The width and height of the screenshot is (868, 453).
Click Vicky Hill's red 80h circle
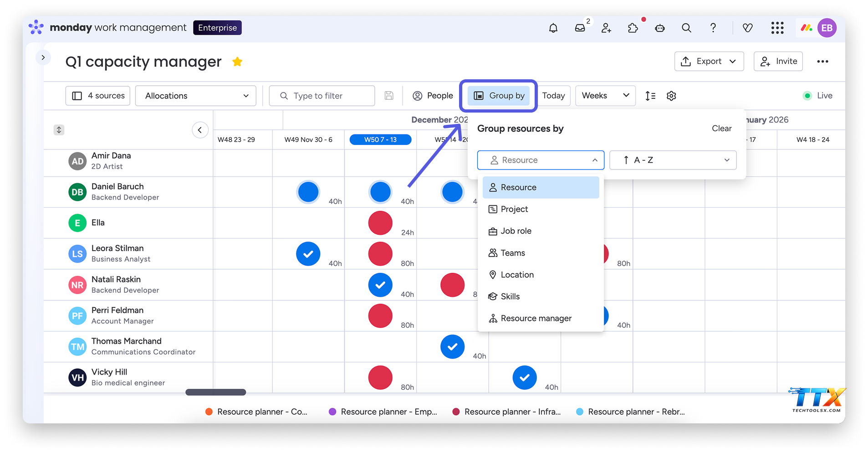click(380, 378)
